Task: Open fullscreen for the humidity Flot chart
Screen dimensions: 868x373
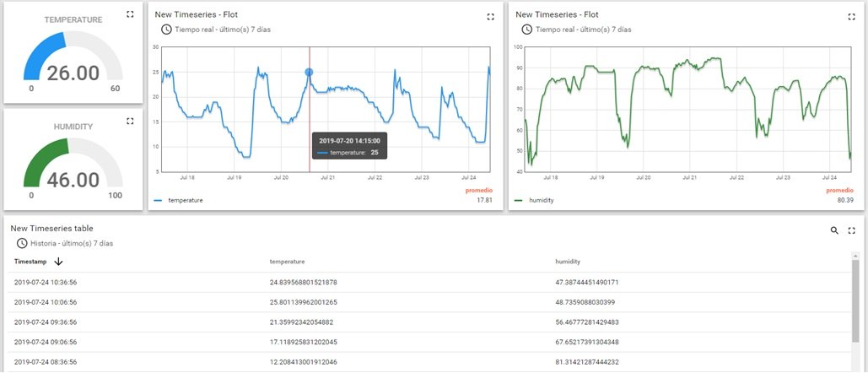Action: point(851,17)
